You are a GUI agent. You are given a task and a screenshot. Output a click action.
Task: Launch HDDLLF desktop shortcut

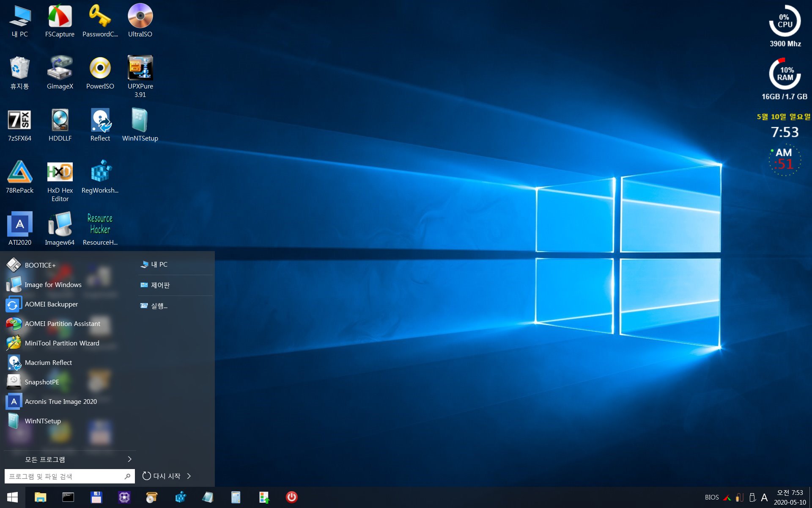coord(60,125)
